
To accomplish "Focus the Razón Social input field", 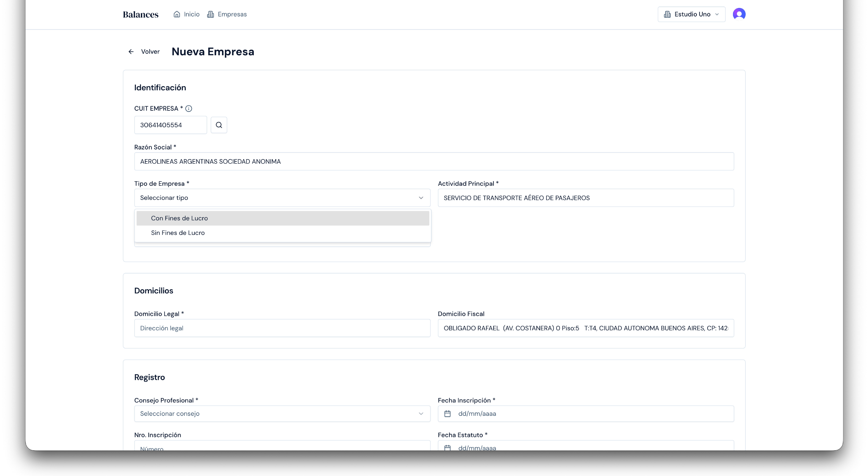I will (434, 162).
